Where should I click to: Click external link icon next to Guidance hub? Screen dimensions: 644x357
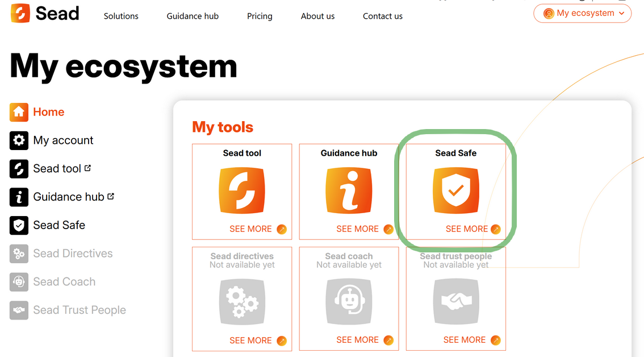(x=111, y=196)
